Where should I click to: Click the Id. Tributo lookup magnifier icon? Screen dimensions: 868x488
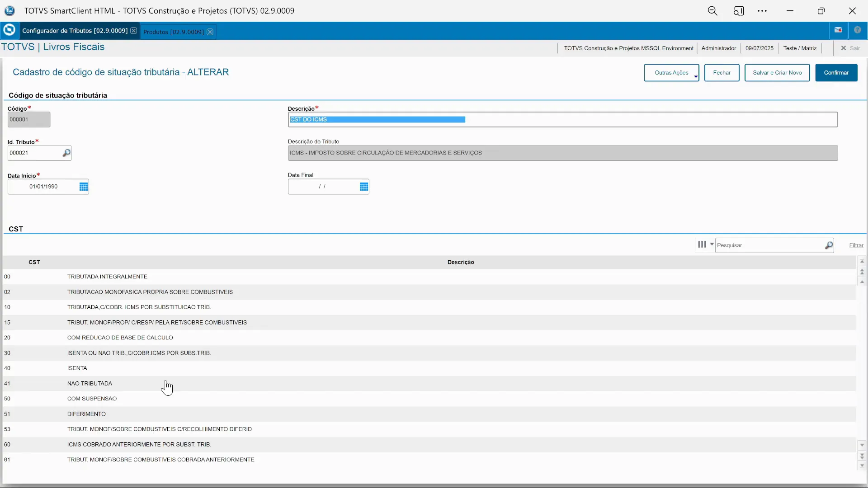tap(66, 153)
